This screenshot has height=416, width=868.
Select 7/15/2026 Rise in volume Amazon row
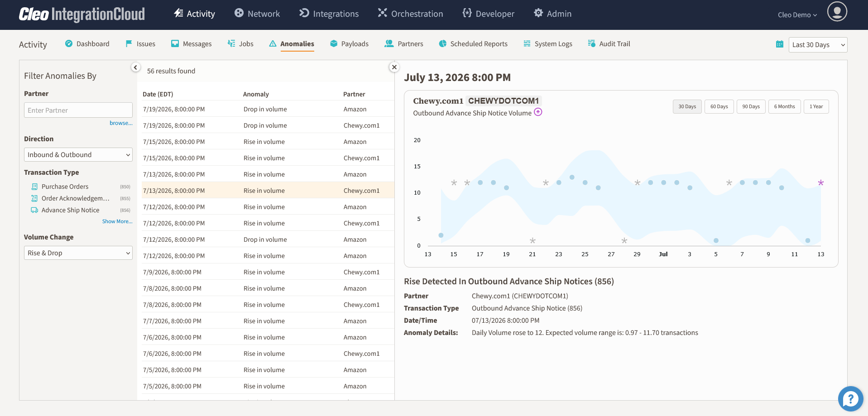tap(268, 142)
